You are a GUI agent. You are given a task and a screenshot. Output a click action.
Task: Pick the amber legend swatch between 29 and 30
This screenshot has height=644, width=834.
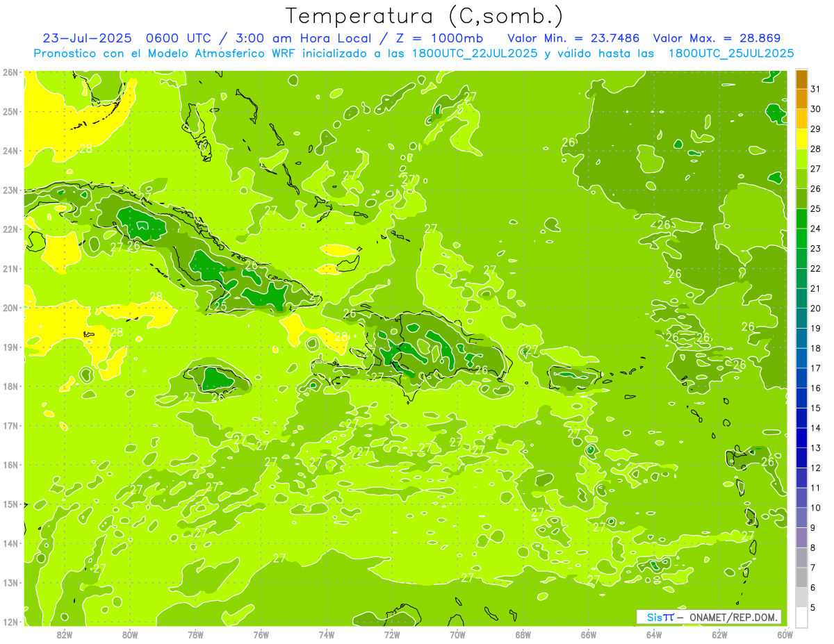tap(801, 119)
